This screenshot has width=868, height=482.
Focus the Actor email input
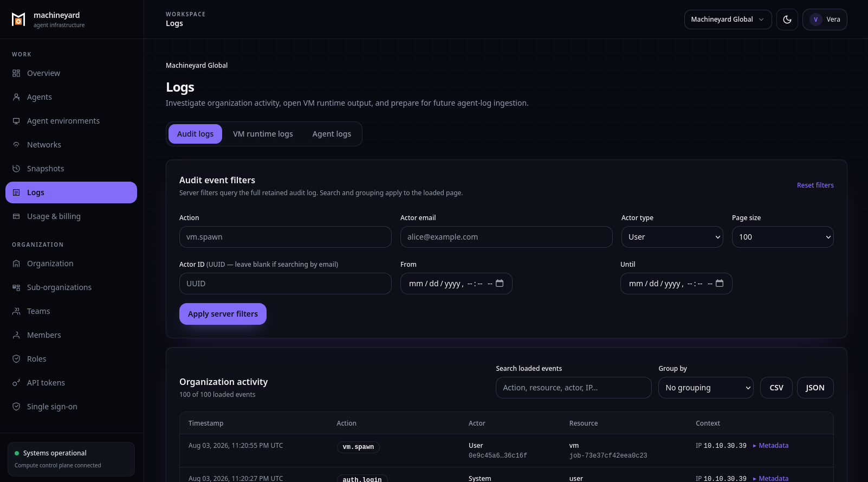coord(506,237)
